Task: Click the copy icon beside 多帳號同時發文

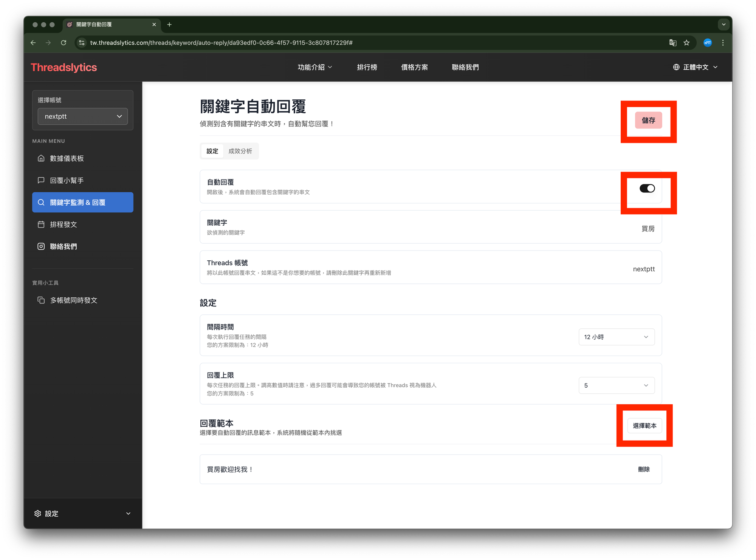Action: pyautogui.click(x=41, y=300)
